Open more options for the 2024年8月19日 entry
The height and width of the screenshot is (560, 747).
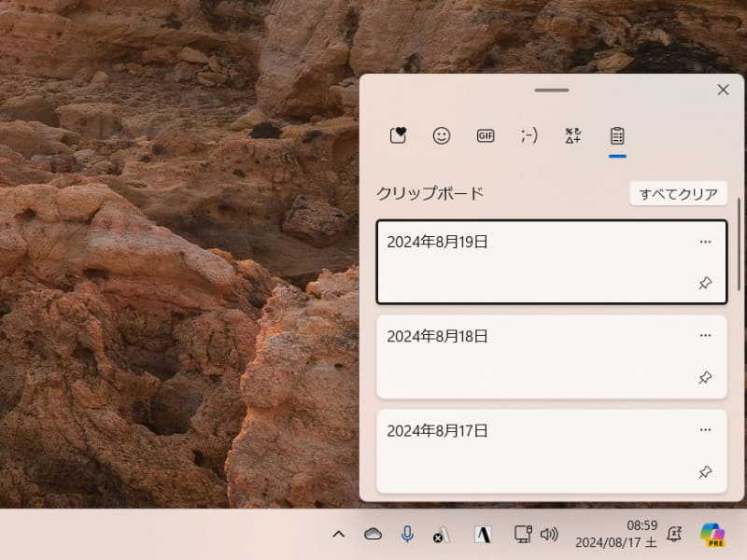pos(706,242)
